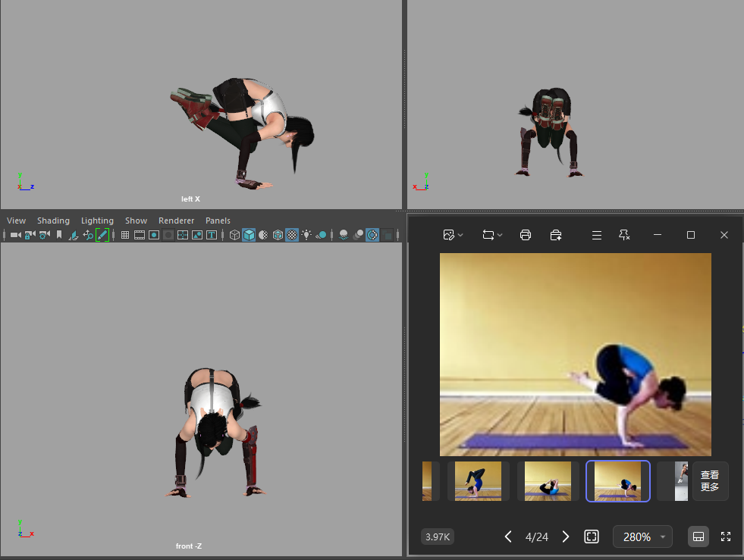Image resolution: width=744 pixels, height=560 pixels.
Task: Click the 4/24 image counter text
Action: pyautogui.click(x=537, y=537)
